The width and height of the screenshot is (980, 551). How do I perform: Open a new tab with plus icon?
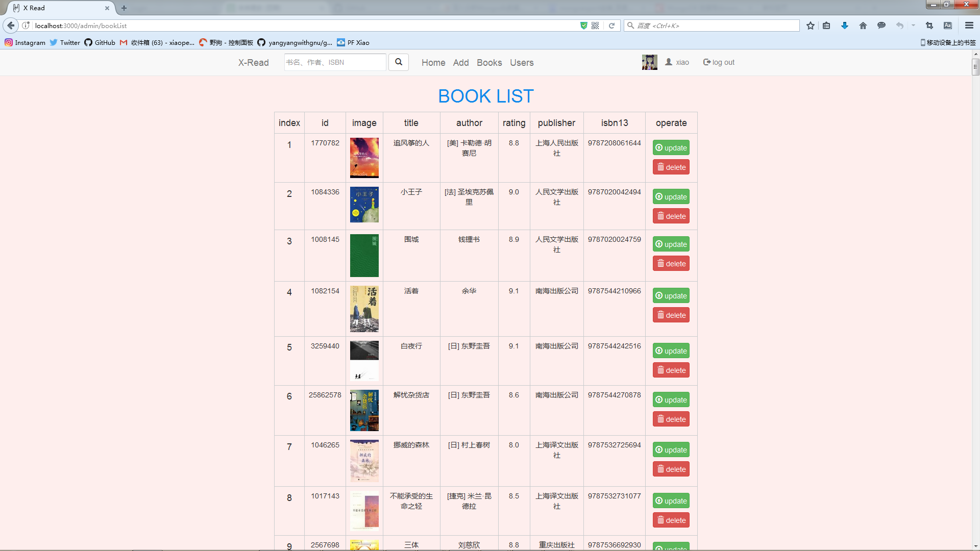tap(124, 8)
